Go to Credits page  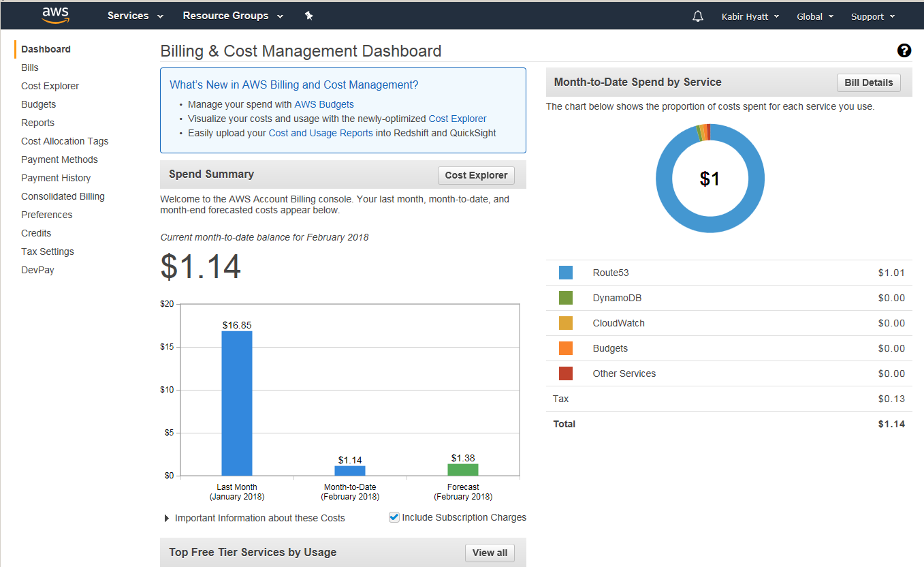point(36,233)
